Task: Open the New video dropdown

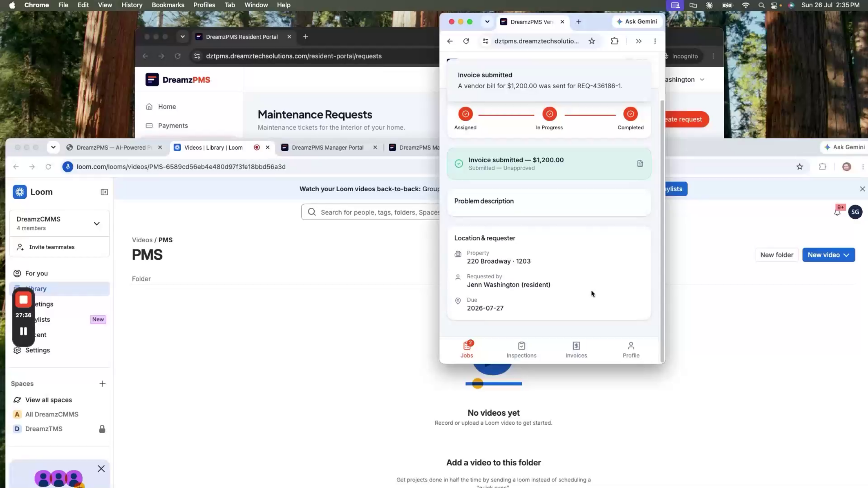Action: coord(829,255)
